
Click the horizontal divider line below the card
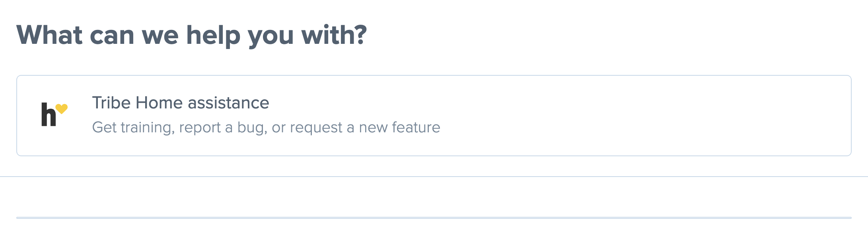pos(434,177)
